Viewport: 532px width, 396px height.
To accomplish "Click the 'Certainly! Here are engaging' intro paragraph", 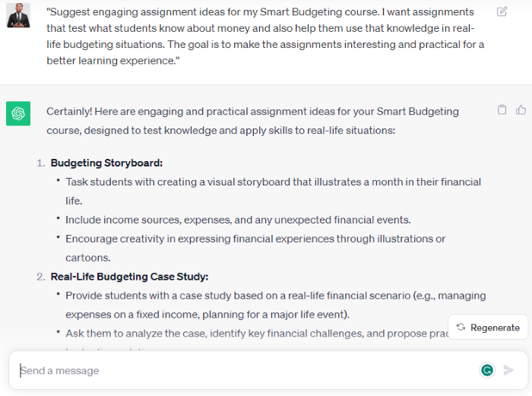I will pyautogui.click(x=252, y=121).
